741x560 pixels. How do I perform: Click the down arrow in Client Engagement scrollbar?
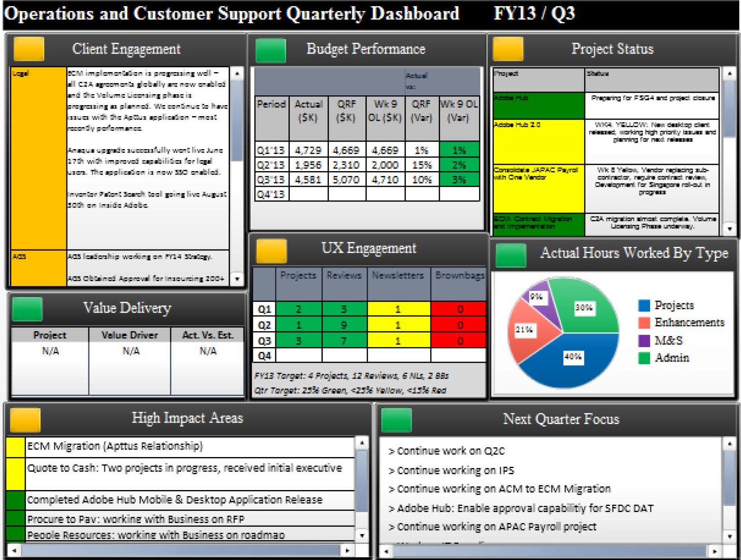tap(237, 279)
